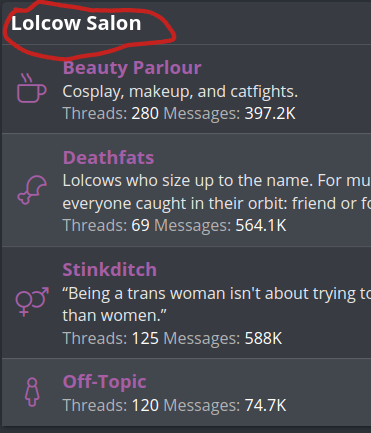Click the Stinkditch message count 588K
This screenshot has width=371, height=433.
(x=263, y=338)
